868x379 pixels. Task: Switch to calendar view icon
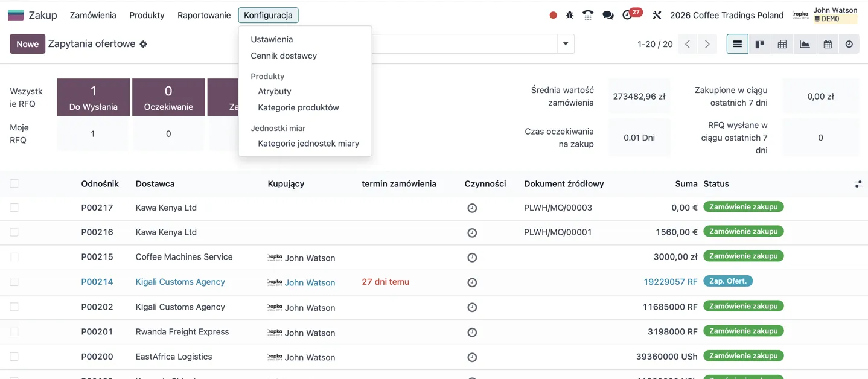[x=827, y=44]
